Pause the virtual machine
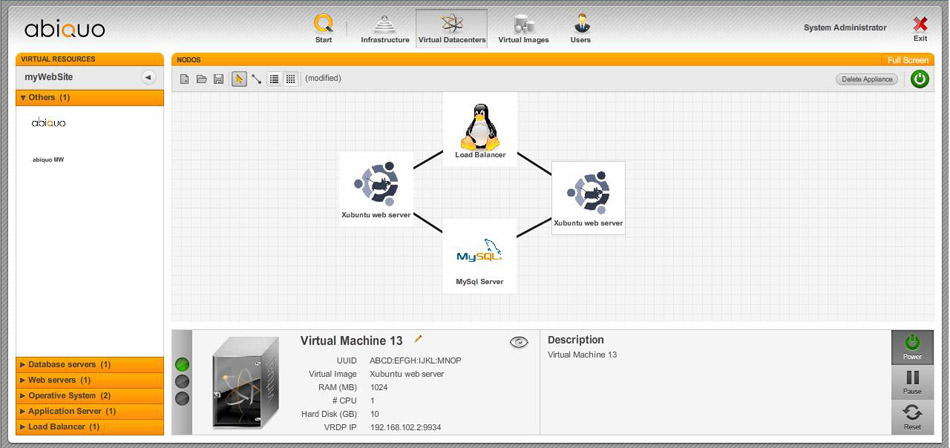The image size is (950, 448). pyautogui.click(x=912, y=381)
